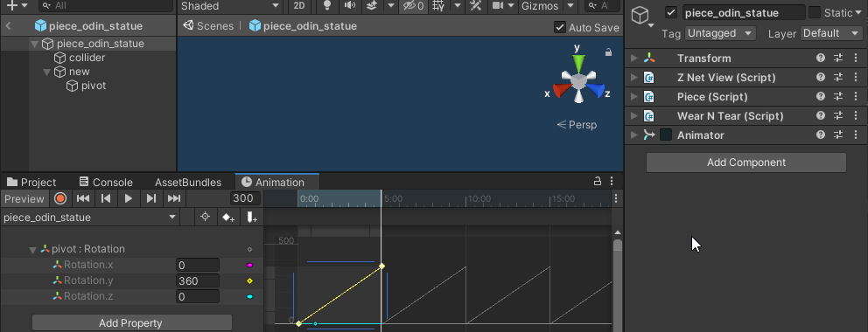
Task: Toggle the scene gizmo rotation lock
Action: (608, 52)
